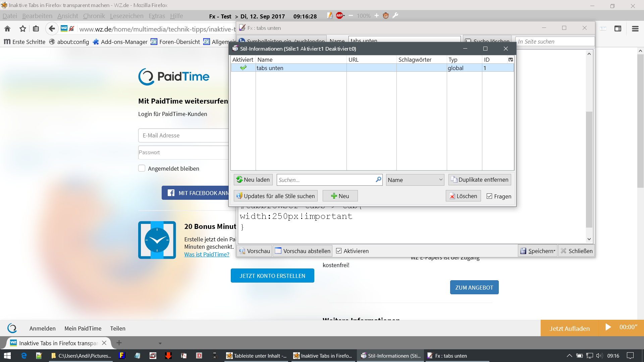644x362 pixels.
Task: Click Duplikate entfernen button
Action: pyautogui.click(x=480, y=180)
